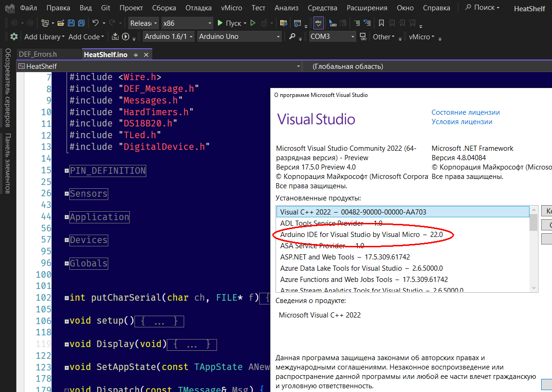This screenshot has height=392, width=552.
Task: Open the serial monitor icon next to COM3
Action: point(363,37)
